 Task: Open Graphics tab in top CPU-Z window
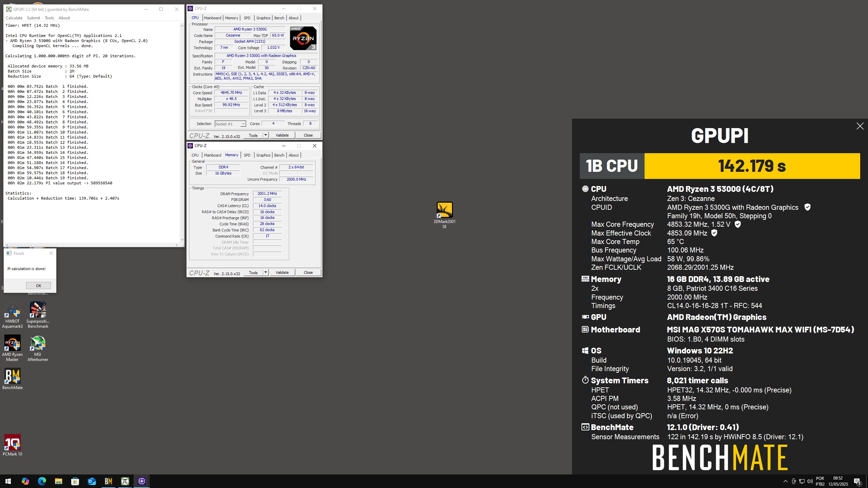[263, 18]
